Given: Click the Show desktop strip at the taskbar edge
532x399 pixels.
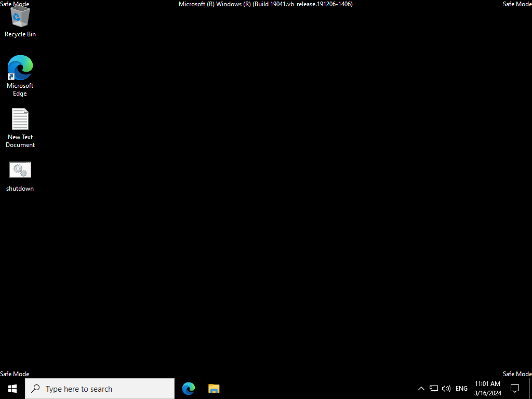Looking at the screenshot, I should [x=530, y=389].
